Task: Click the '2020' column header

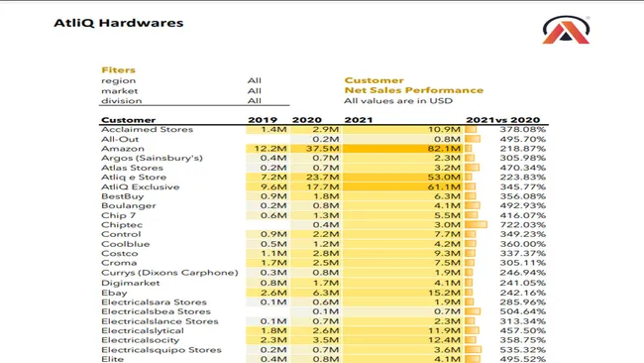Action: point(307,120)
